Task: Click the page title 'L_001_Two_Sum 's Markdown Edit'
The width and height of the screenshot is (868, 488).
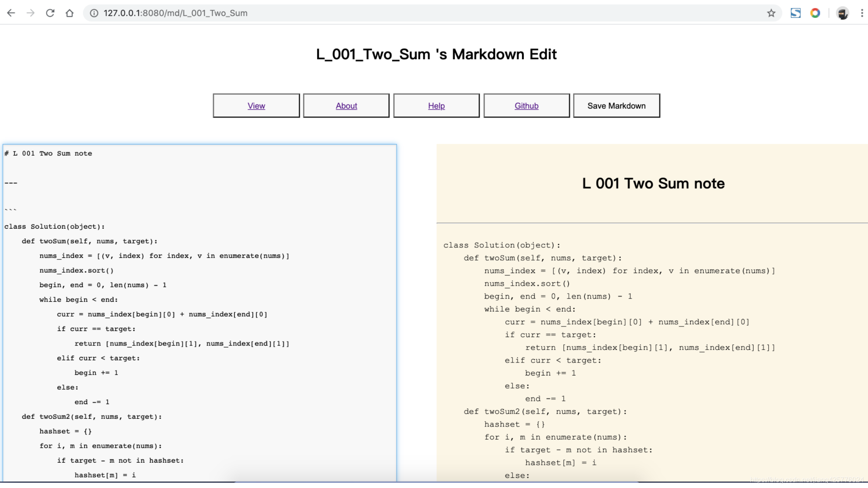Action: (x=436, y=54)
